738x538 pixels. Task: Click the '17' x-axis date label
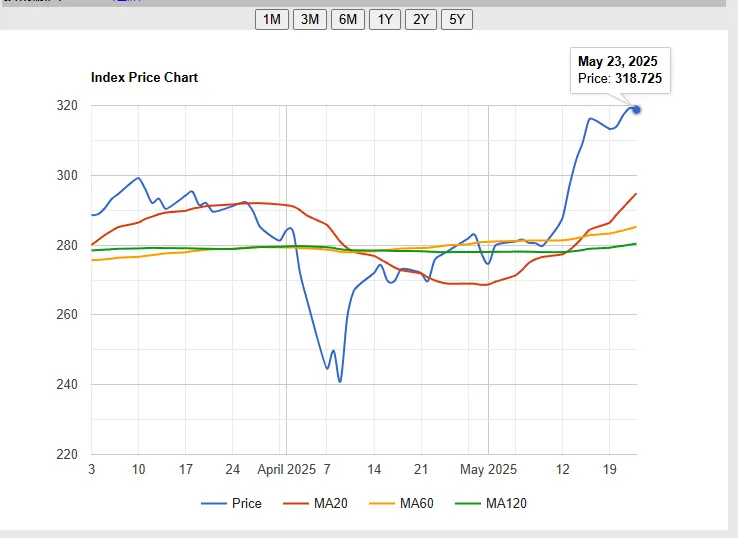click(x=185, y=469)
